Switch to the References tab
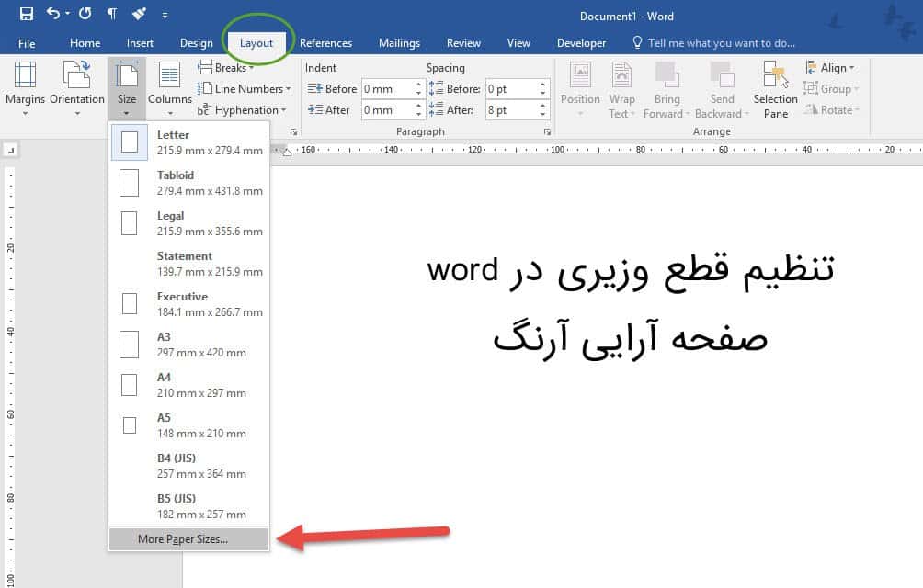Screen dimensions: 923x588 pyautogui.click(x=325, y=43)
